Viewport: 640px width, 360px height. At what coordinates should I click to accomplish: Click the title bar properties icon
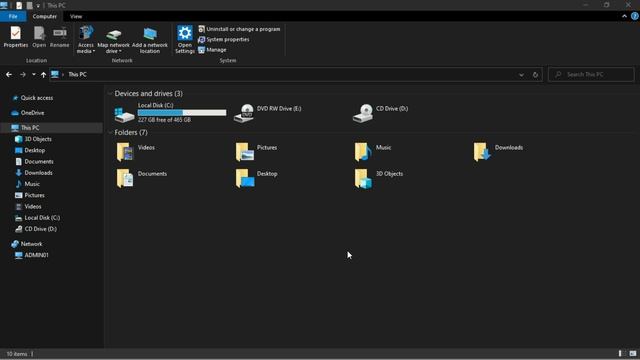(x=19, y=5)
